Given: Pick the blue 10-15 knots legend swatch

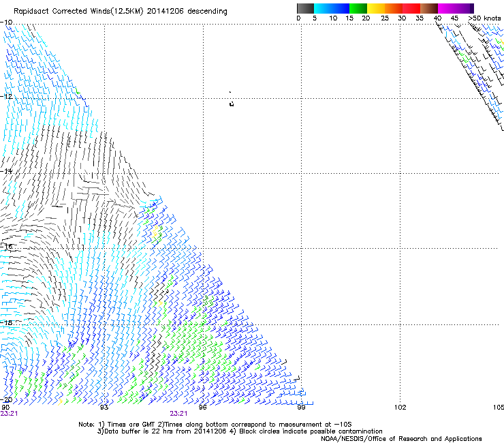Looking at the screenshot, I should 341,8.
